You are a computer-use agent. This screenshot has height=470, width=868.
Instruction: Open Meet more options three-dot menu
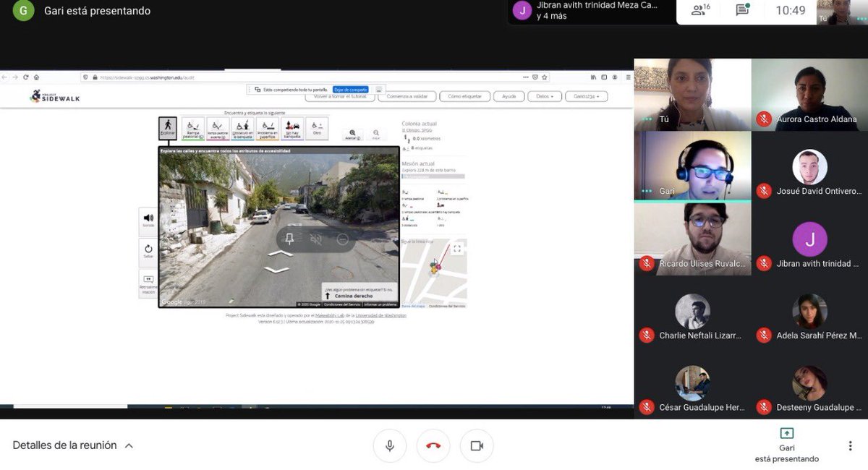pos(851,445)
